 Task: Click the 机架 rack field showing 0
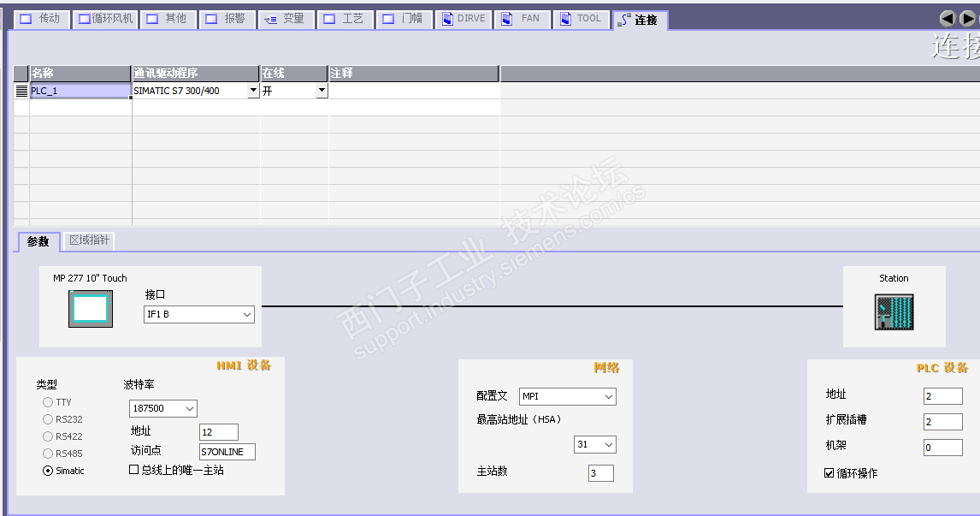[x=943, y=448]
